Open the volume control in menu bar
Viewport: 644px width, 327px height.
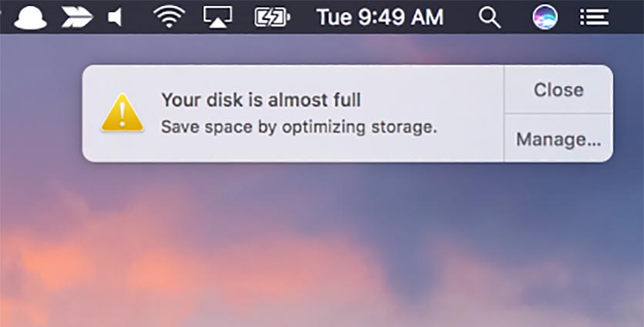pos(116,16)
